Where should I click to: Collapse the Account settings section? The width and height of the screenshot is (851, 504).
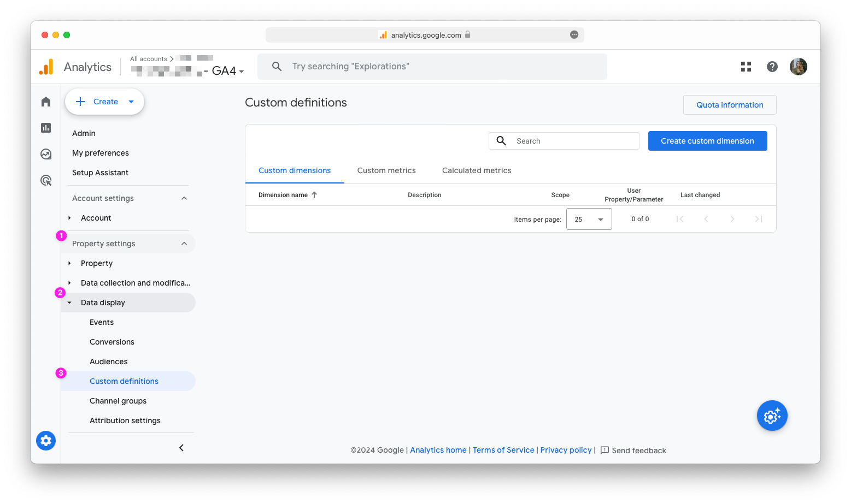point(184,198)
